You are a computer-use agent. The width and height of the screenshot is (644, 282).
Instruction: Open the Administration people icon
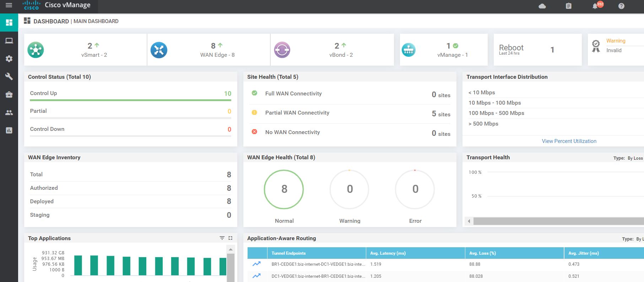click(x=9, y=113)
